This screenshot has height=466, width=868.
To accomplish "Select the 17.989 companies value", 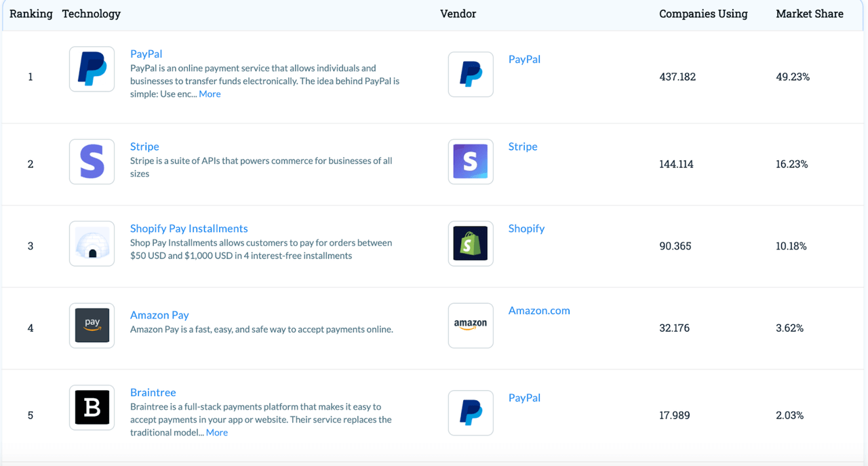I will (x=675, y=415).
